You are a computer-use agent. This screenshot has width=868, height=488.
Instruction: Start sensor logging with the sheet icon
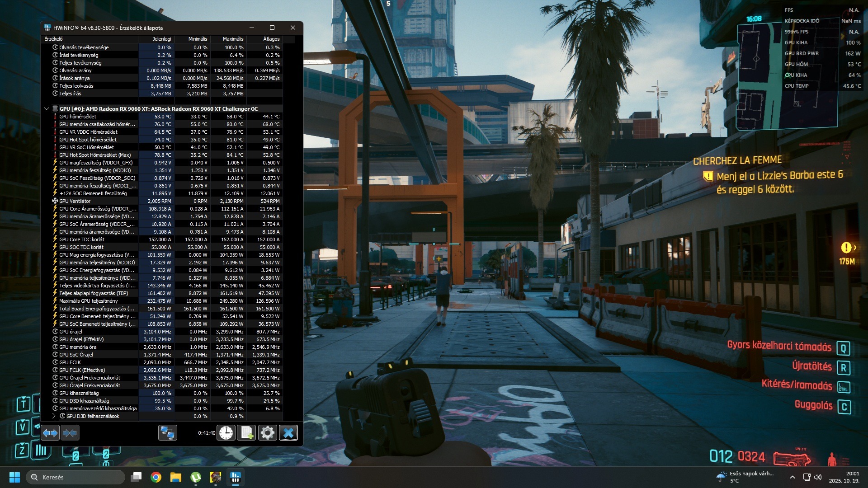[x=247, y=433]
